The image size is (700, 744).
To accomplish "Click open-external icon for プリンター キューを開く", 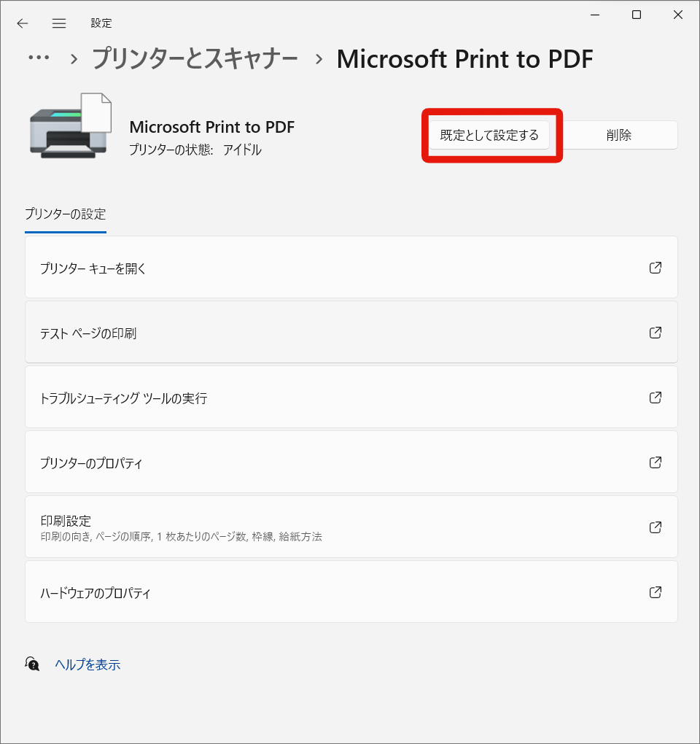I will point(656,268).
